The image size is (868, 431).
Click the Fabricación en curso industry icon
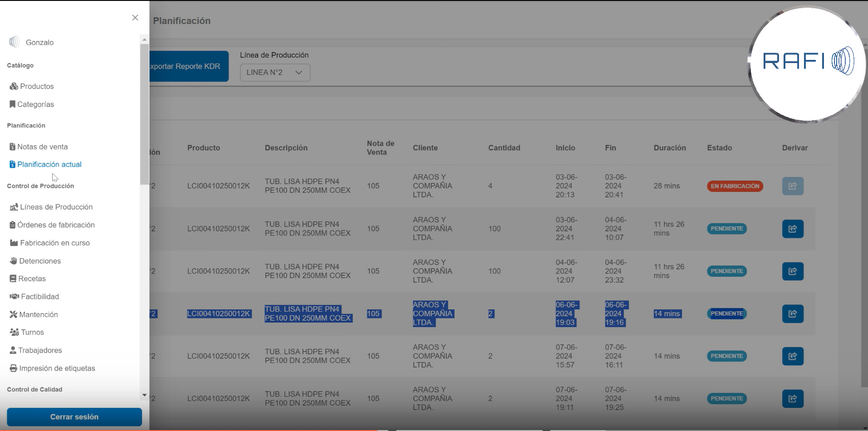point(14,243)
